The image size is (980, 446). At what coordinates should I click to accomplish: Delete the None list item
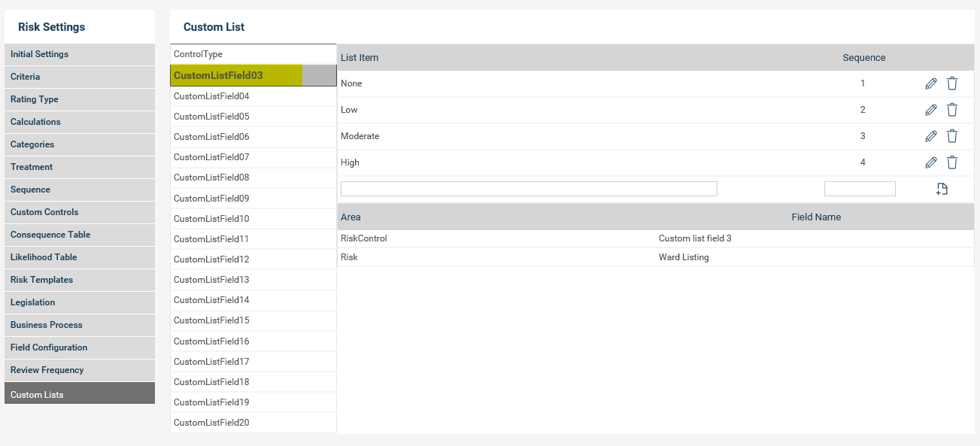951,84
